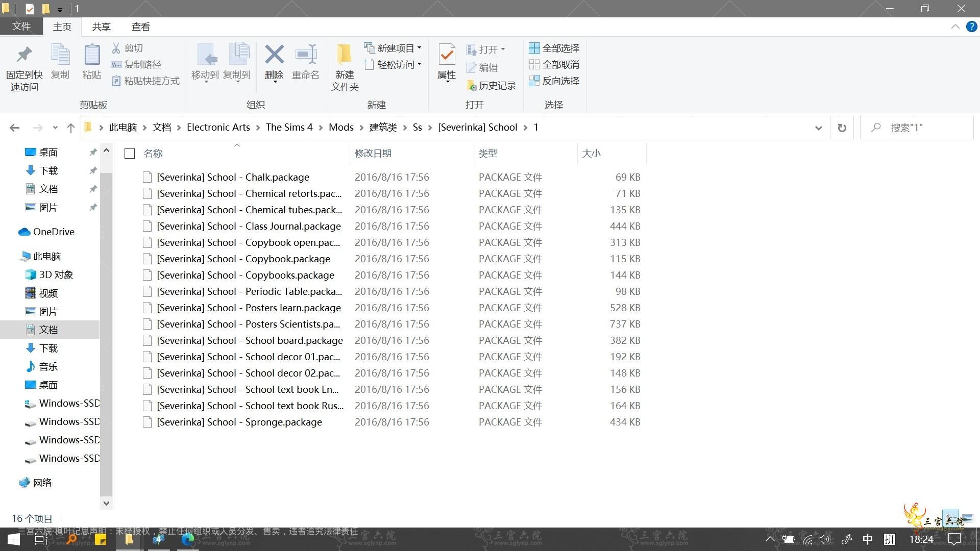This screenshot has height=551, width=980.
Task: Open quick access toolbar customize dropdown
Action: pos(60,9)
